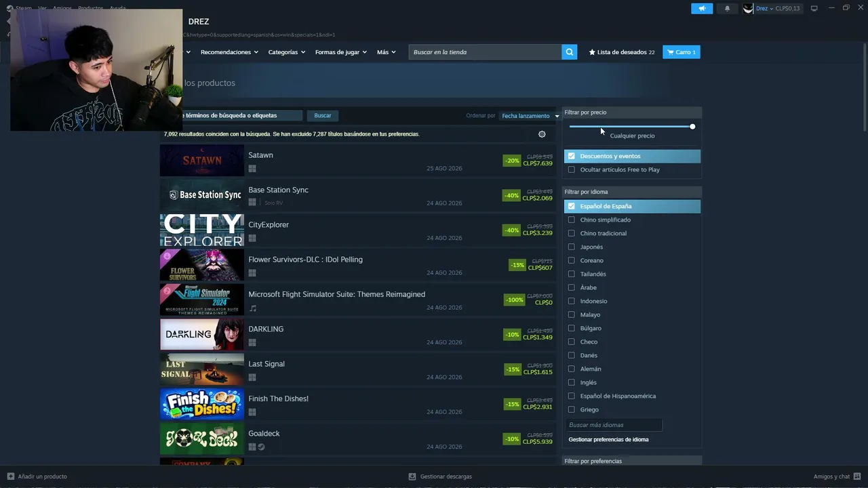Uncheck Español de España language filter
Viewport: 868px width, 488px height.
tap(571, 206)
